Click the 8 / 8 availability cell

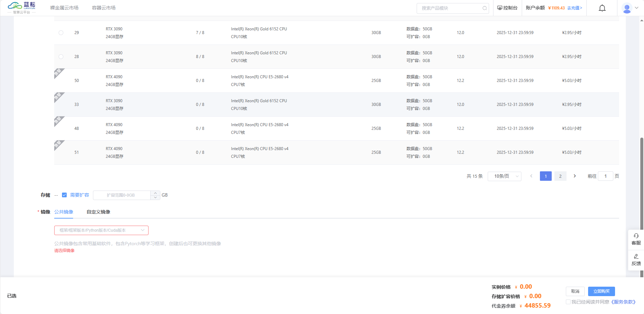[200, 57]
